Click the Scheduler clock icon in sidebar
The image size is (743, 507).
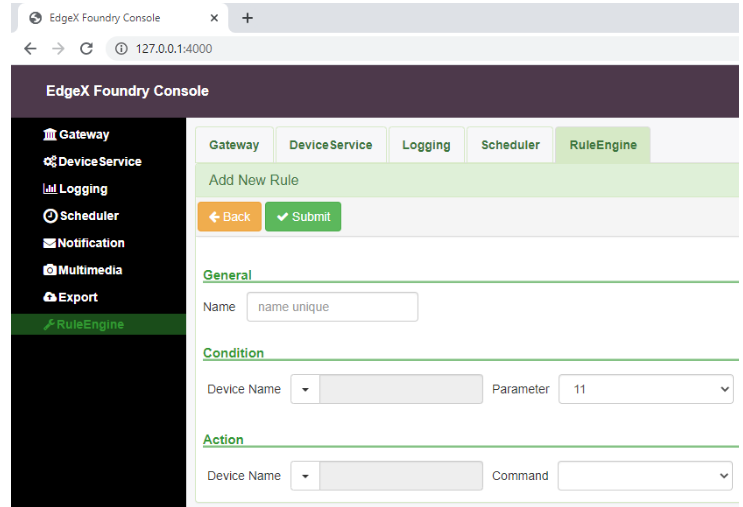coord(50,216)
